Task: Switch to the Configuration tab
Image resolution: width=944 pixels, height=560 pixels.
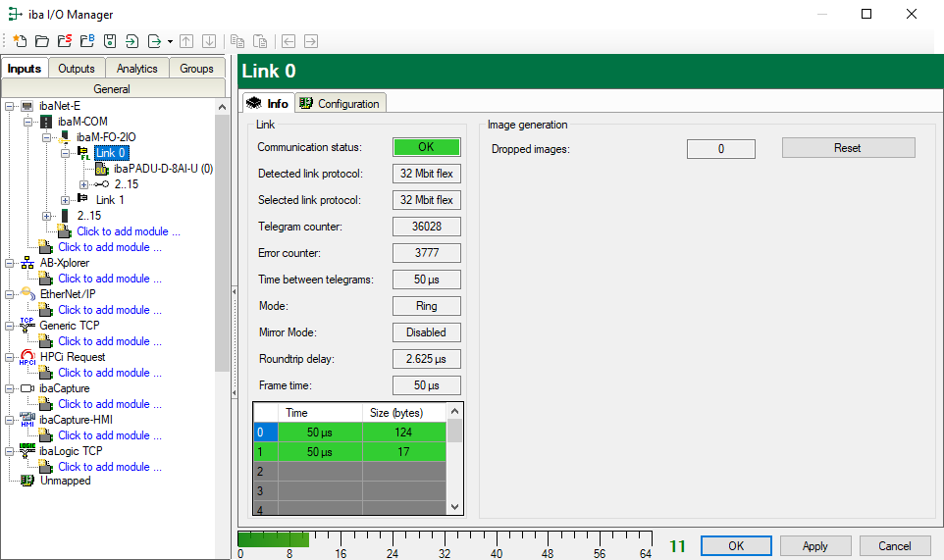Action: [x=340, y=103]
